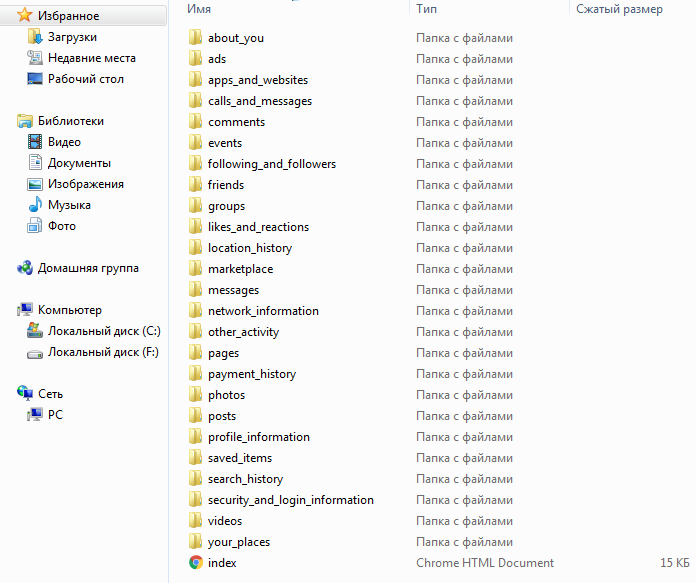Click the Домашняя группа icon

tap(24, 268)
